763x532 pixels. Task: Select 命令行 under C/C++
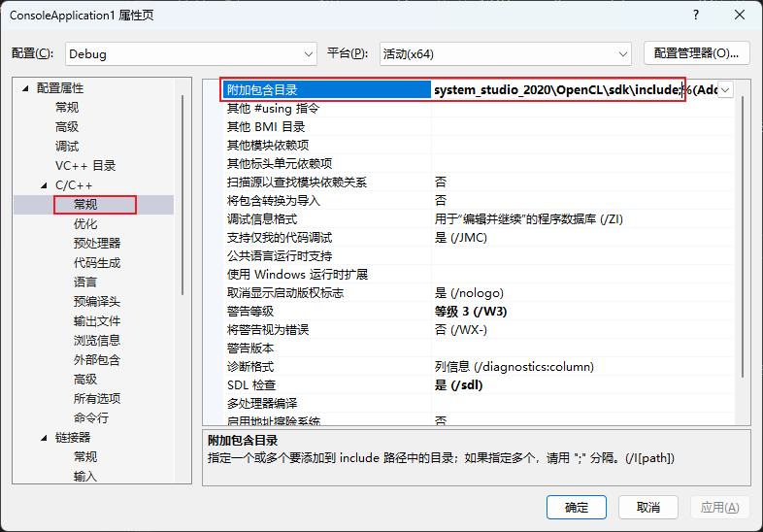(91, 418)
